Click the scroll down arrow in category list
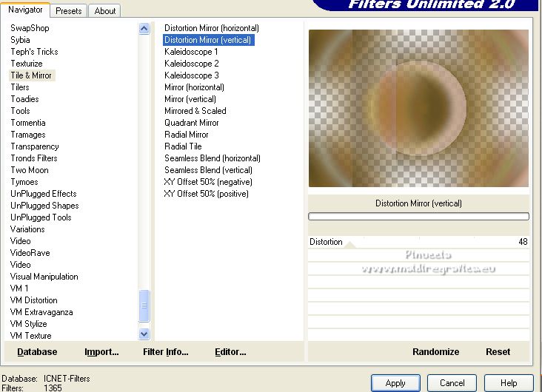Image resolution: width=542 pixels, height=392 pixels. 144,334
